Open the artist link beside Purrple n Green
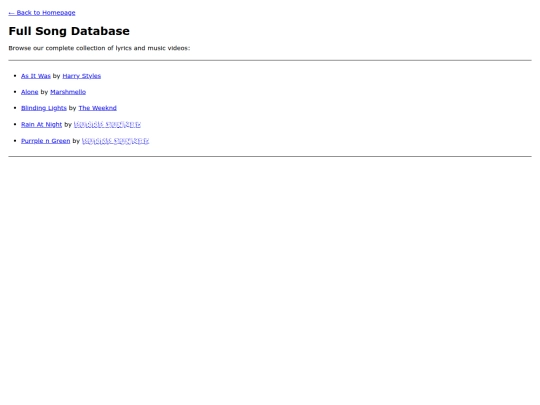540x405 pixels. click(x=115, y=141)
